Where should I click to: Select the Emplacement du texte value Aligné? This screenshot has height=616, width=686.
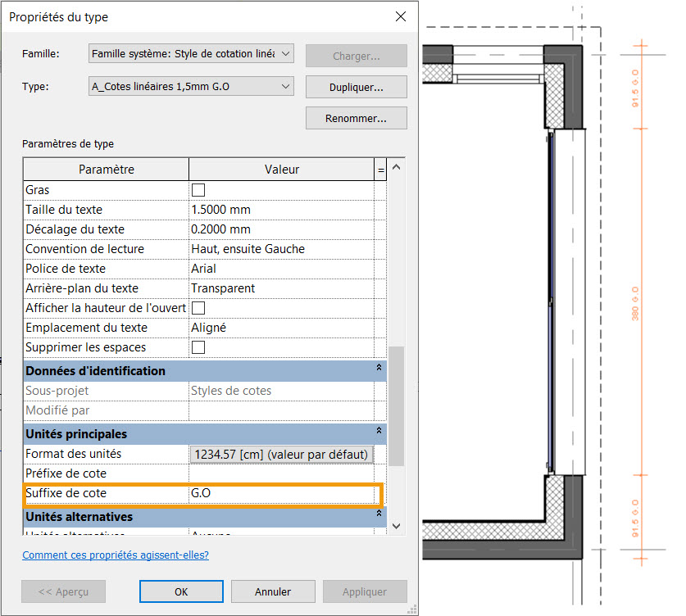[281, 328]
